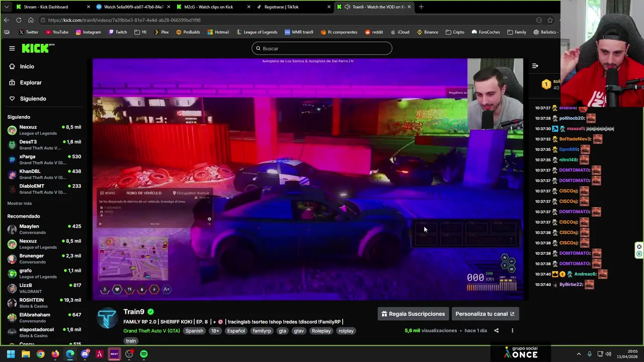The height and width of the screenshot is (362, 644).
Task: Click the Roleplay tag
Action: pyautogui.click(x=321, y=331)
